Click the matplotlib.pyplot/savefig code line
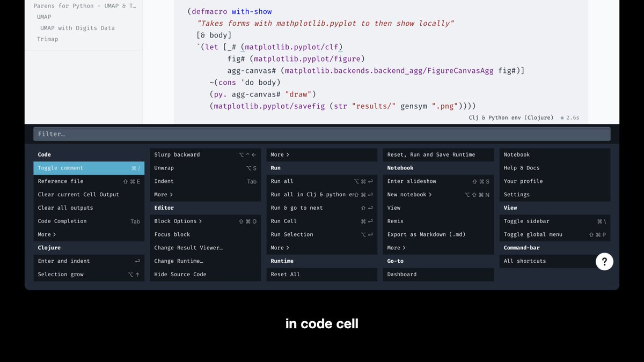The width and height of the screenshot is (644, 362). coord(343,106)
